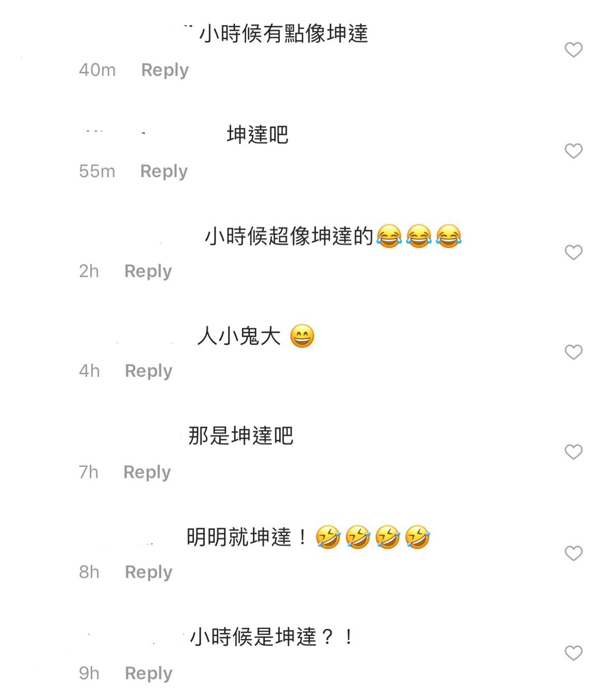Screen dimensions: 601x700
Task: Like the 40m comment with heart icon
Action: 573,50
